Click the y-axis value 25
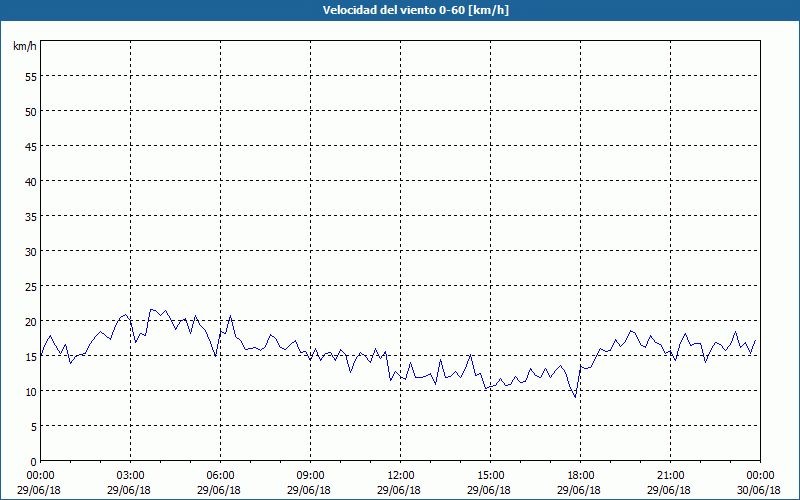 (31, 287)
